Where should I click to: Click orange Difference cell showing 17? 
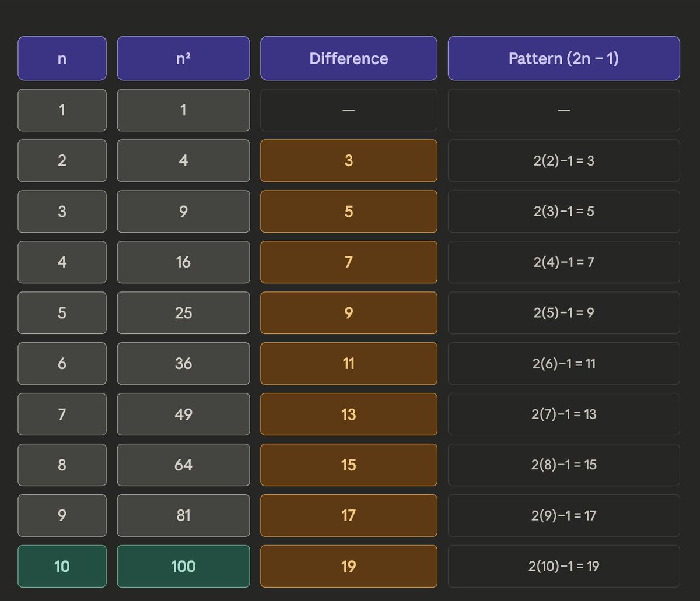click(349, 515)
